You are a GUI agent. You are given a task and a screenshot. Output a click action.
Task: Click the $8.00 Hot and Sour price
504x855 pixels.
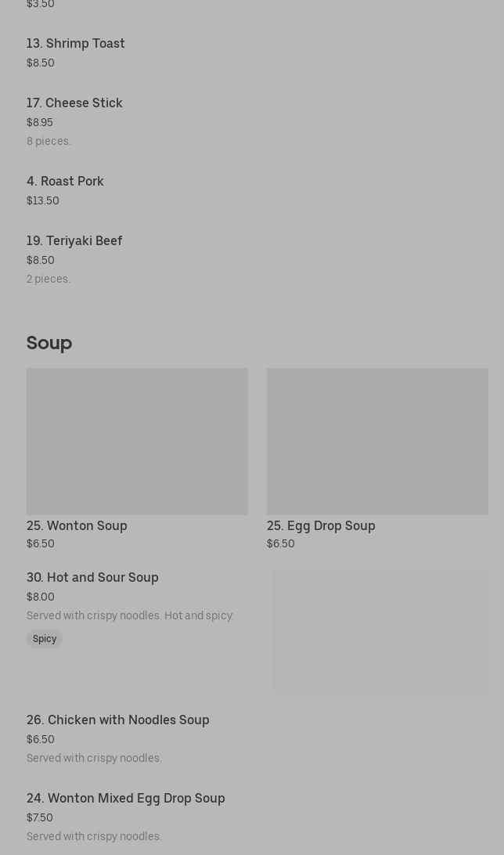(41, 597)
